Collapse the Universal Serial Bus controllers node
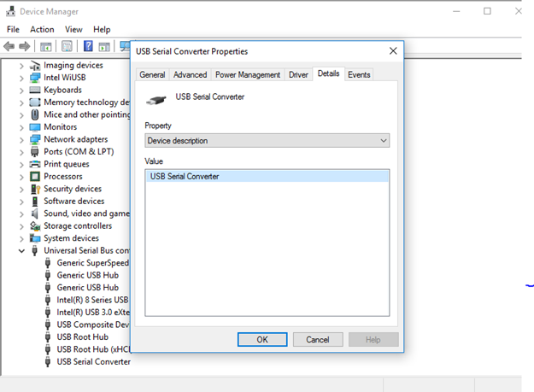The height and width of the screenshot is (392, 534). [21, 251]
